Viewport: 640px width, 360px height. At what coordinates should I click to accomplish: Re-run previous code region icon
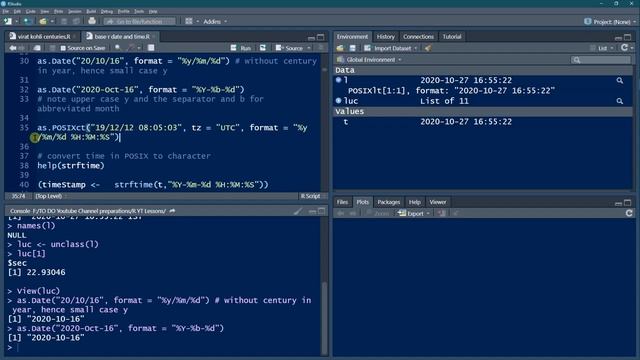point(263,48)
